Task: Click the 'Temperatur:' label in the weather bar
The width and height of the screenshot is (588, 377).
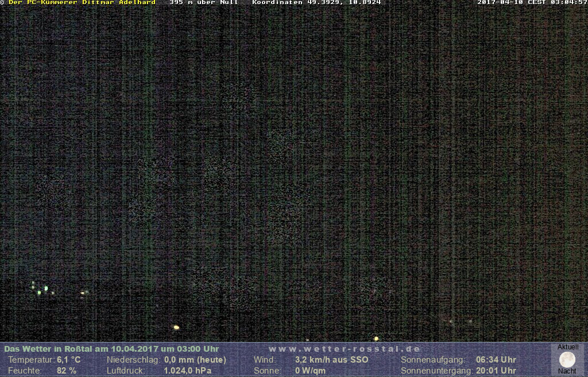Action: coord(31,360)
